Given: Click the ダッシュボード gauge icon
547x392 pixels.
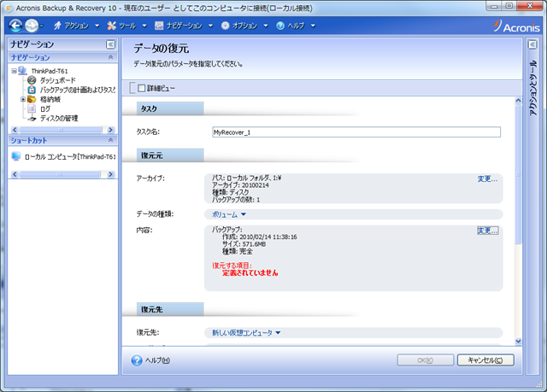Looking at the screenshot, I should pyautogui.click(x=32, y=80).
